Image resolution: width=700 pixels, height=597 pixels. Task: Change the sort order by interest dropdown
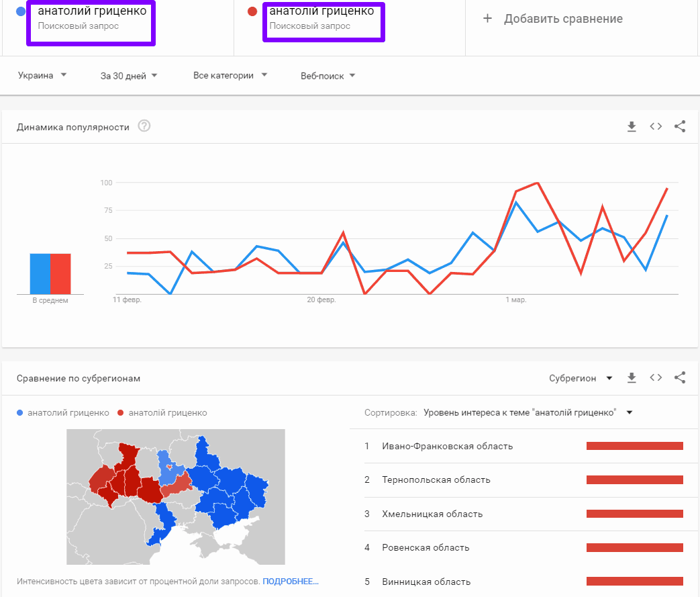click(x=528, y=412)
